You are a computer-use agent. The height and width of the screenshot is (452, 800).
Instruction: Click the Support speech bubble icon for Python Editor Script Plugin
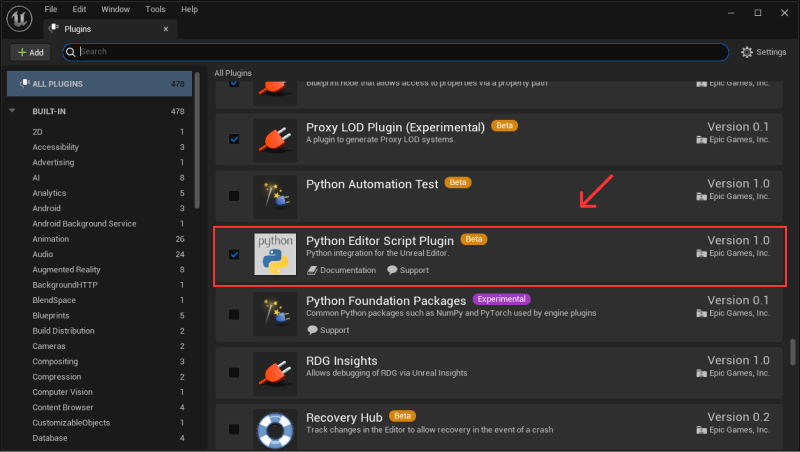(392, 270)
